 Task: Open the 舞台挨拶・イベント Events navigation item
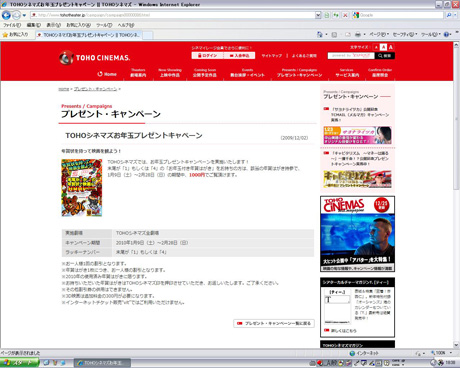247,73
